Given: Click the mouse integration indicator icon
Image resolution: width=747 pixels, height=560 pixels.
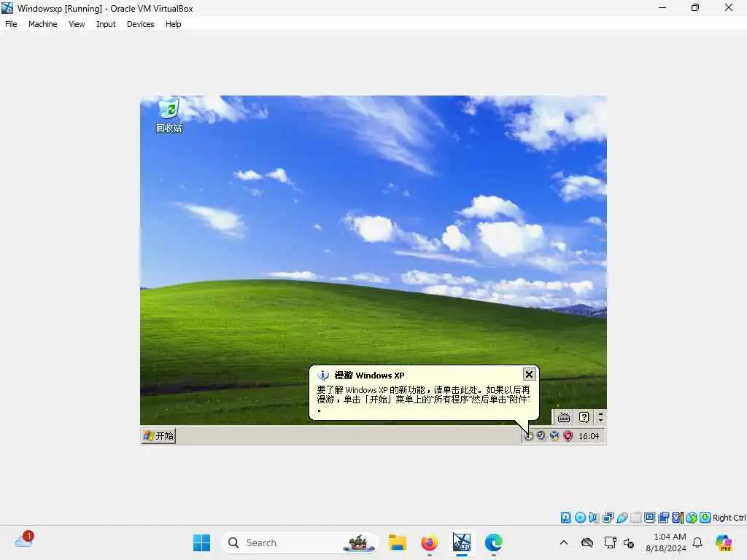Looking at the screenshot, I should pyautogui.click(x=692, y=518).
